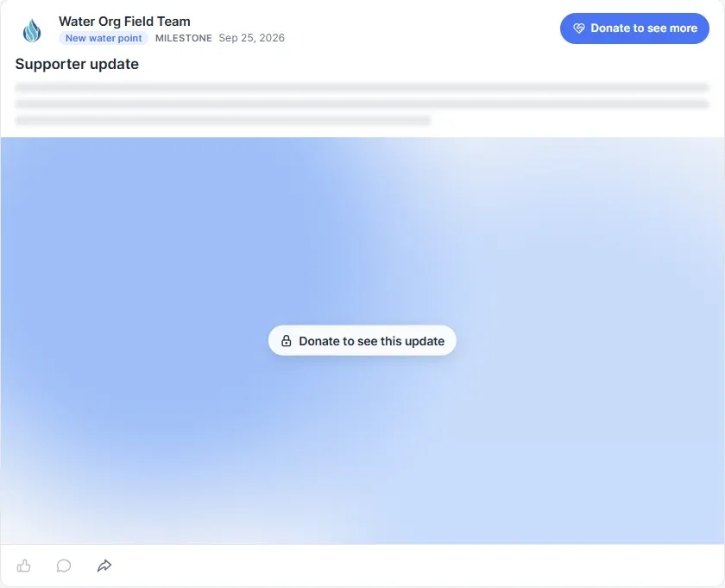Click 'Donate to see more' button
This screenshot has width=725, height=588.
(x=634, y=28)
